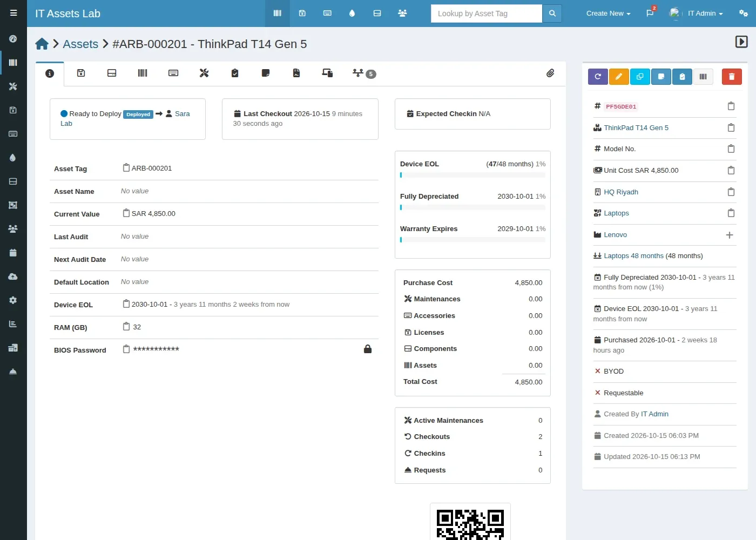Copy the ARB-000201 asset tag to clipboard
The image size is (756, 540).
tap(126, 168)
